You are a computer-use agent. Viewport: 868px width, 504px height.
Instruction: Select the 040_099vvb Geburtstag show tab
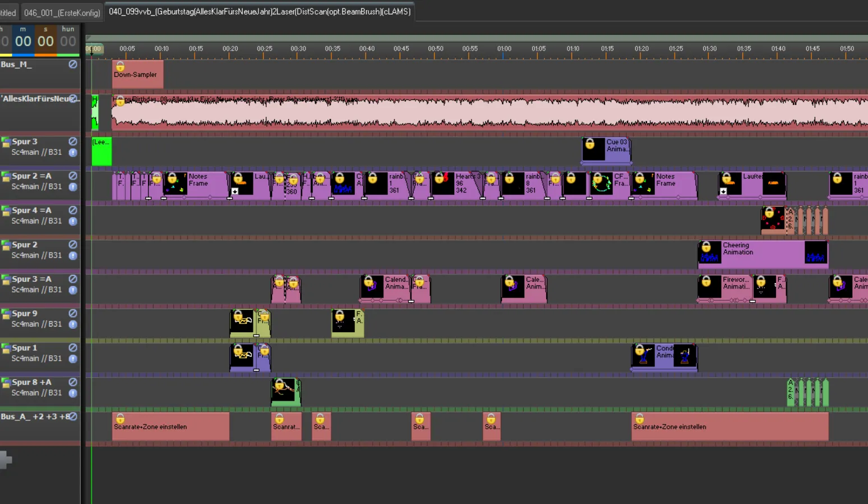click(x=259, y=12)
